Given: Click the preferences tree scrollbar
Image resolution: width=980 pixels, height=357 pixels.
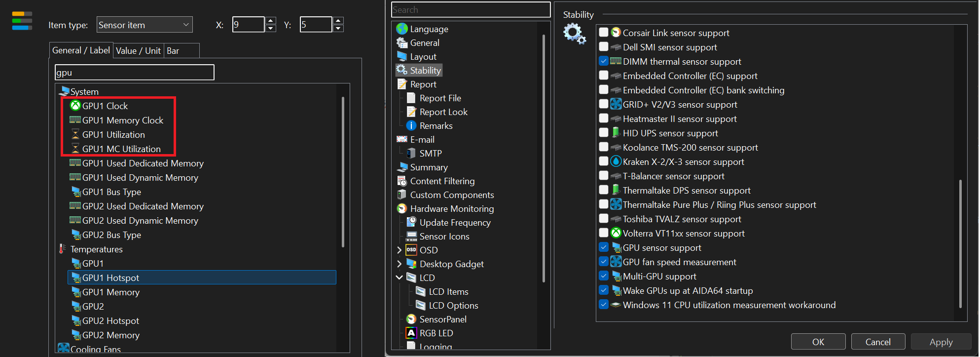Looking at the screenshot, I should [x=544, y=158].
